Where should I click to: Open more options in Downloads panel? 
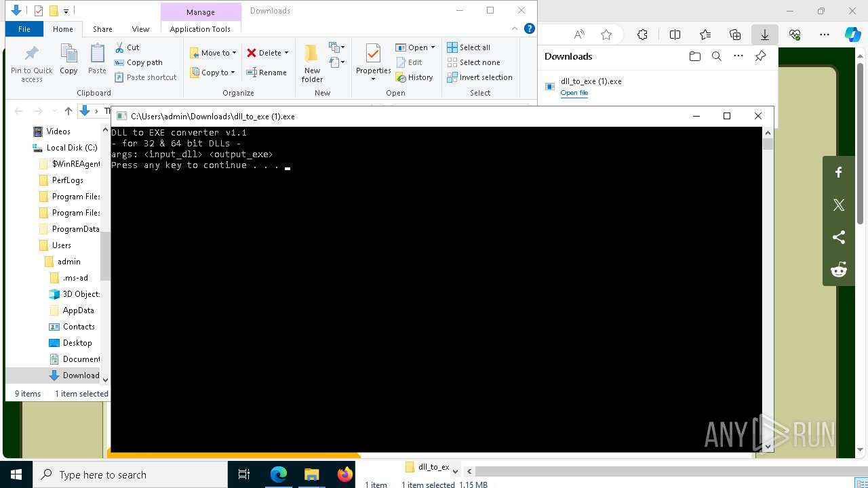738,56
